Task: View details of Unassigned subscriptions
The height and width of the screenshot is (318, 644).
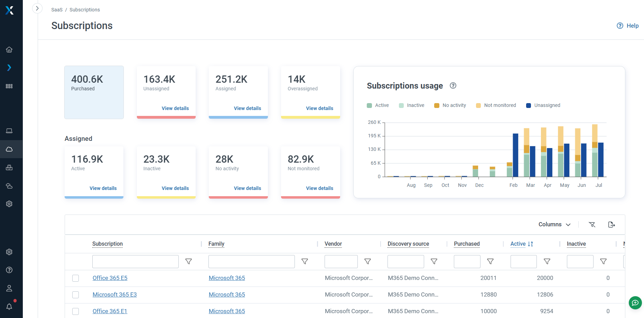Action: tap(175, 108)
